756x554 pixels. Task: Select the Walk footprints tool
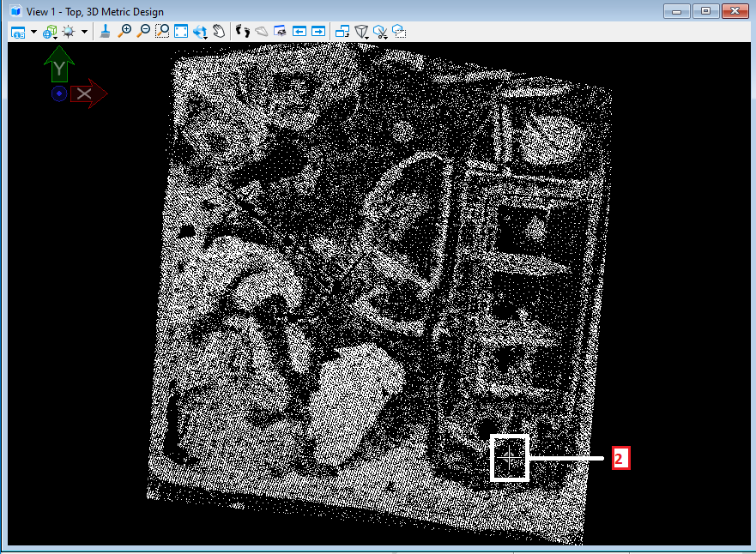pyautogui.click(x=243, y=32)
